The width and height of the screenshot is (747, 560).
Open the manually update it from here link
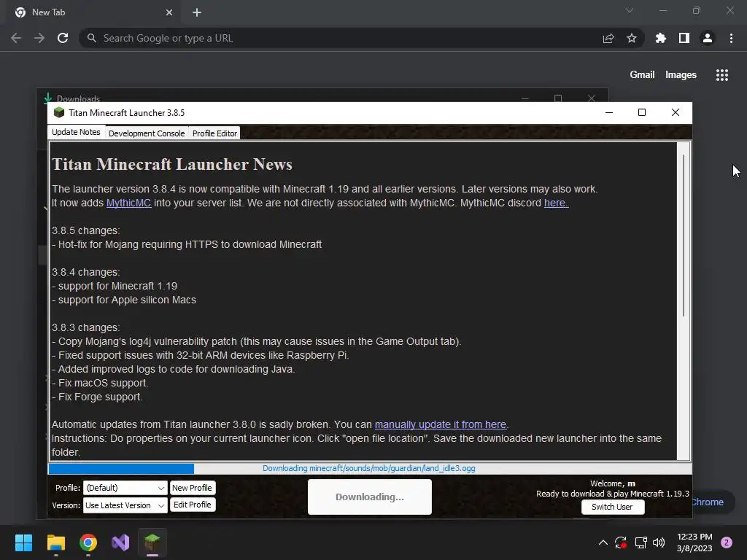[x=440, y=424]
